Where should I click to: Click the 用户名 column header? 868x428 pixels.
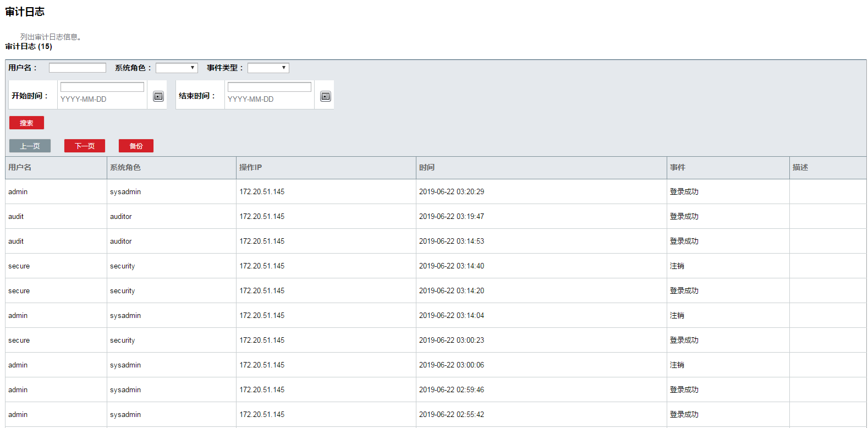point(20,167)
